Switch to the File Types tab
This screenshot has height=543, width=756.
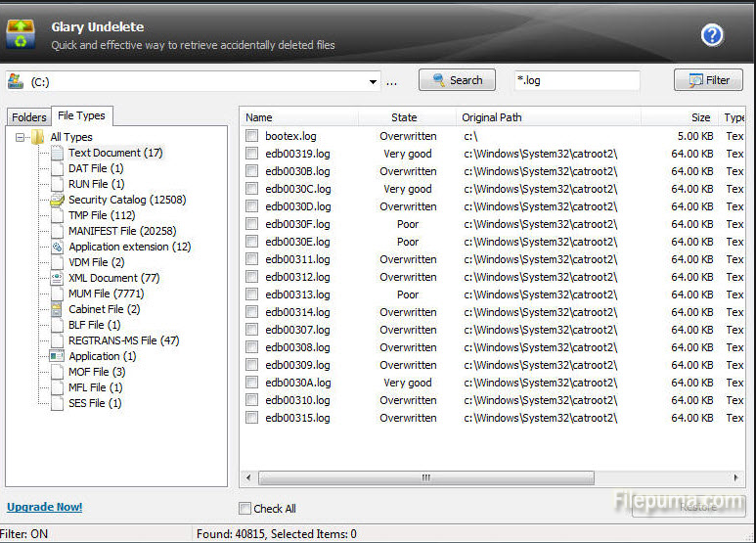pyautogui.click(x=81, y=116)
